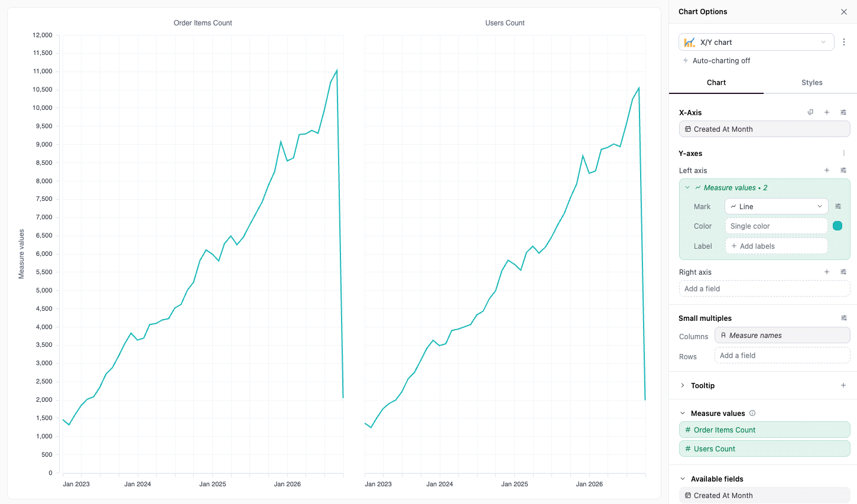Click the Users Count line peak
Viewport: 857px width, 504px height.
click(639, 88)
